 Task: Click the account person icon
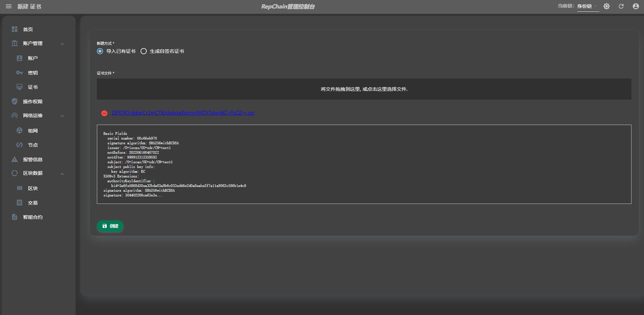(x=20, y=58)
